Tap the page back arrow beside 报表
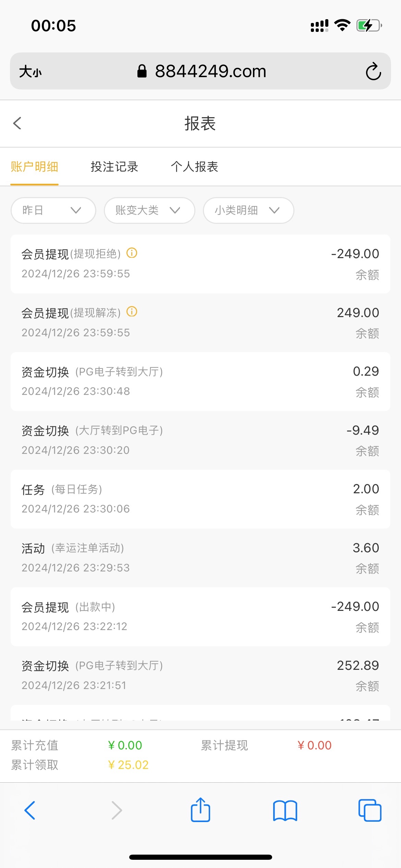Screen dimensions: 401x868 (x=17, y=123)
